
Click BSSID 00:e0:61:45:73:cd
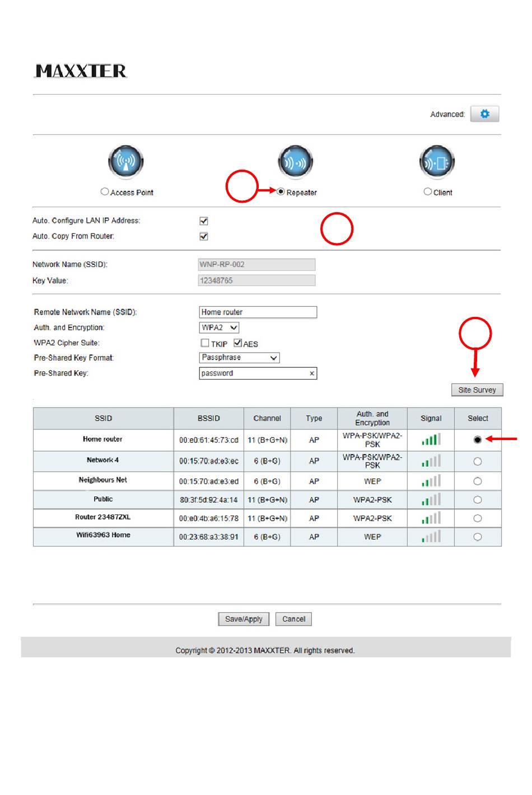click(209, 440)
